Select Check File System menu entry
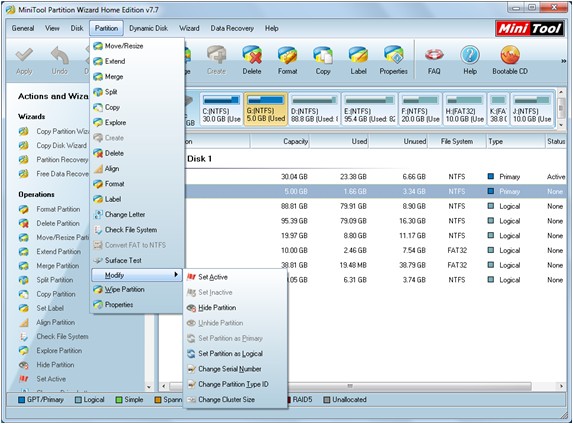Image resolution: width=573 pixels, height=424 pixels. (137, 230)
